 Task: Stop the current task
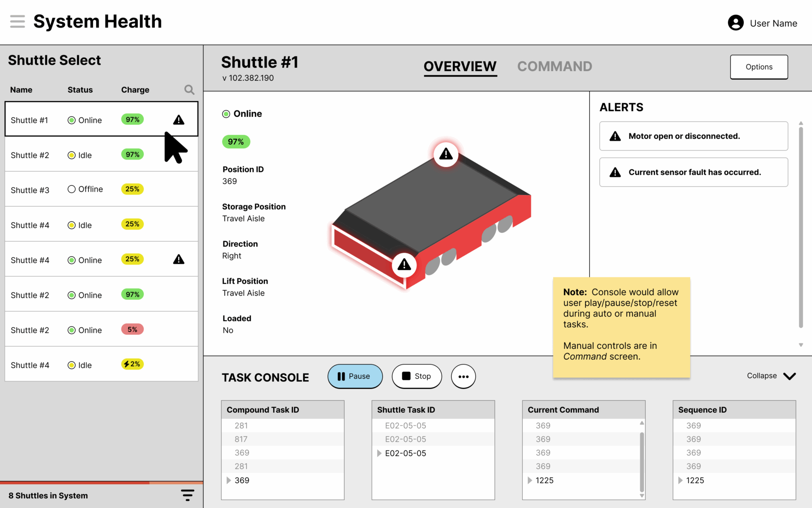pos(417,376)
